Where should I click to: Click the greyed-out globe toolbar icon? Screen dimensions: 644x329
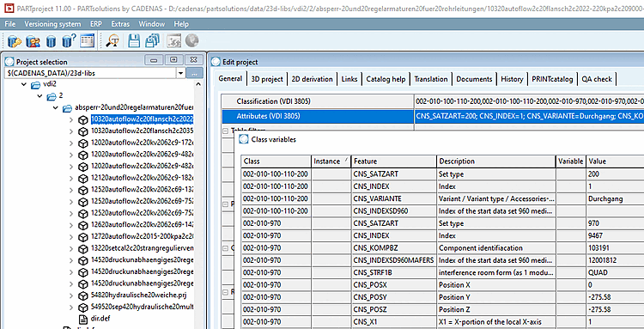click(x=191, y=40)
